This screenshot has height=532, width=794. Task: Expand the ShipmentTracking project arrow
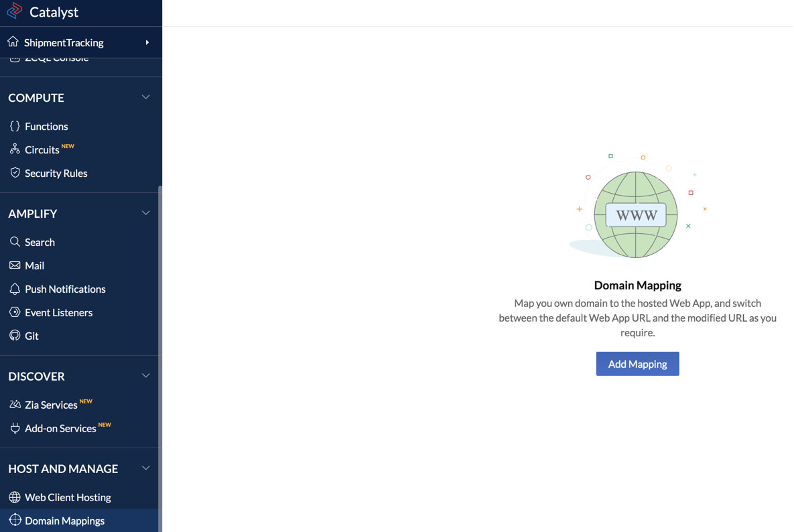click(147, 42)
